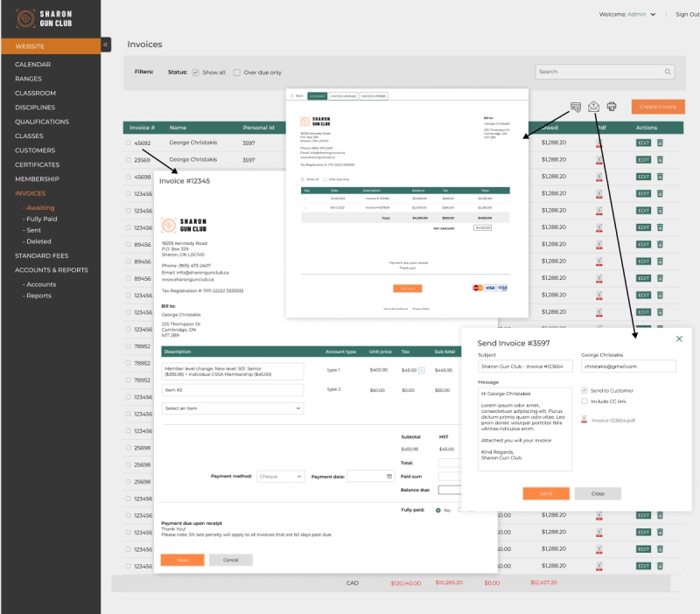Click Send in the Send Invoice dialog
This screenshot has height=614, width=700.
coord(546,493)
